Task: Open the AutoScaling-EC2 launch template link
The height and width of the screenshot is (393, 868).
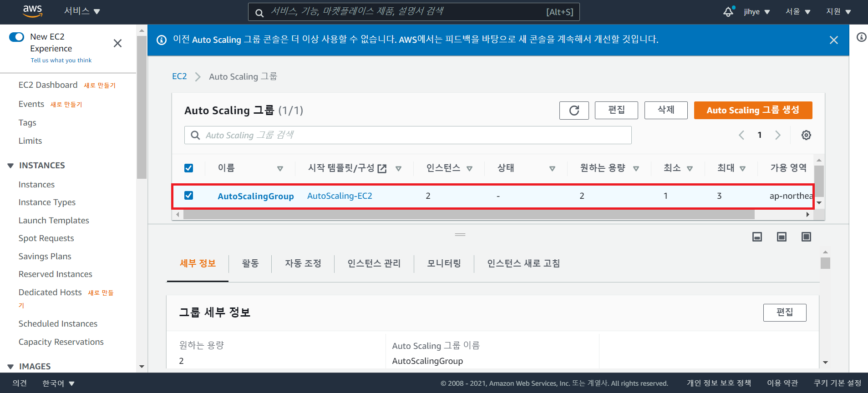Action: 340,196
